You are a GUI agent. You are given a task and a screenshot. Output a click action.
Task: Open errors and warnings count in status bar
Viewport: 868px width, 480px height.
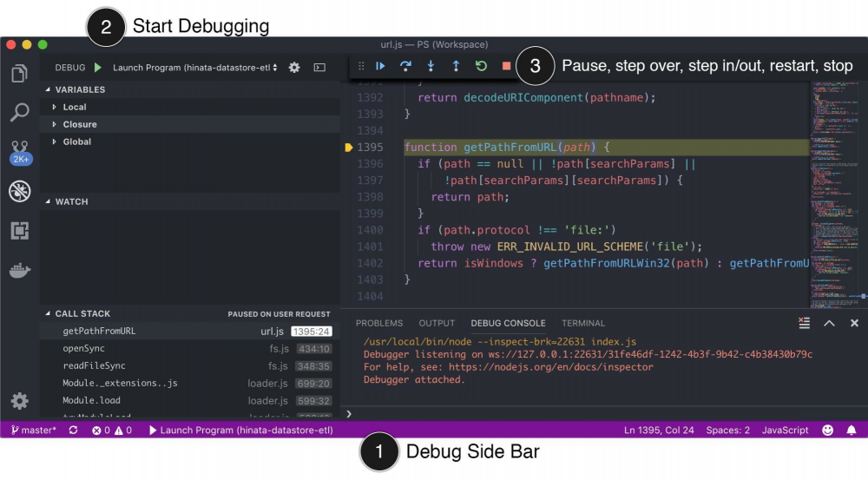[x=112, y=431]
